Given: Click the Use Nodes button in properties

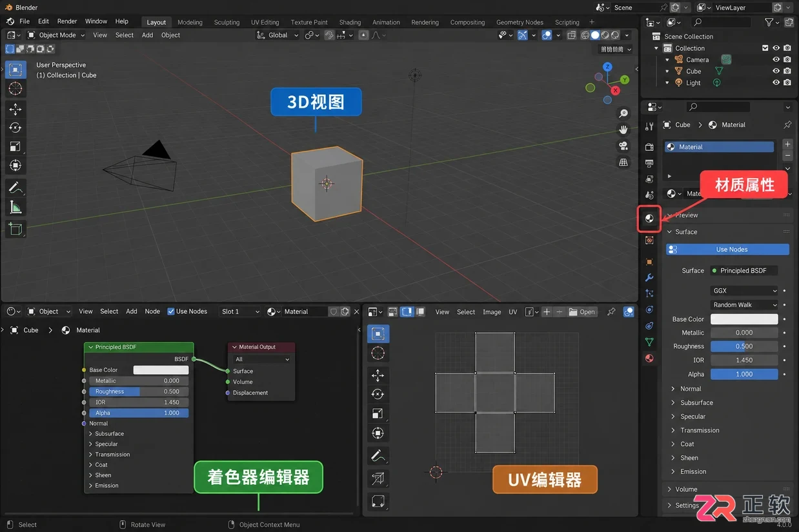Looking at the screenshot, I should point(727,250).
